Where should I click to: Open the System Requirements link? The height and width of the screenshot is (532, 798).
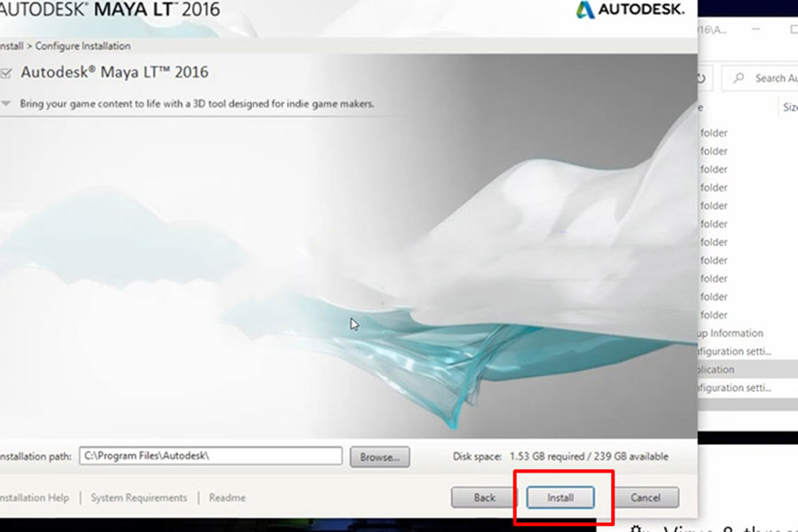click(x=139, y=497)
